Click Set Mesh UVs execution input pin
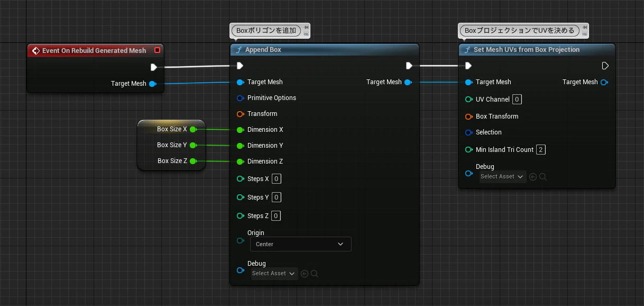Image resolution: width=644 pixels, height=306 pixels. (x=468, y=66)
